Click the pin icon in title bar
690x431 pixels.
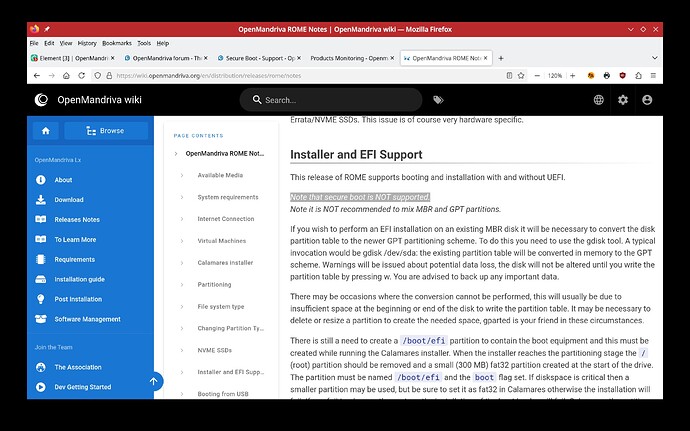pyautogui.click(x=47, y=29)
